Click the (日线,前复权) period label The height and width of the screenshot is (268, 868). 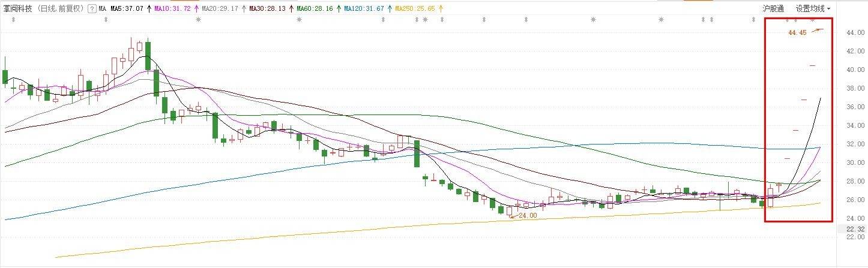click(x=60, y=9)
